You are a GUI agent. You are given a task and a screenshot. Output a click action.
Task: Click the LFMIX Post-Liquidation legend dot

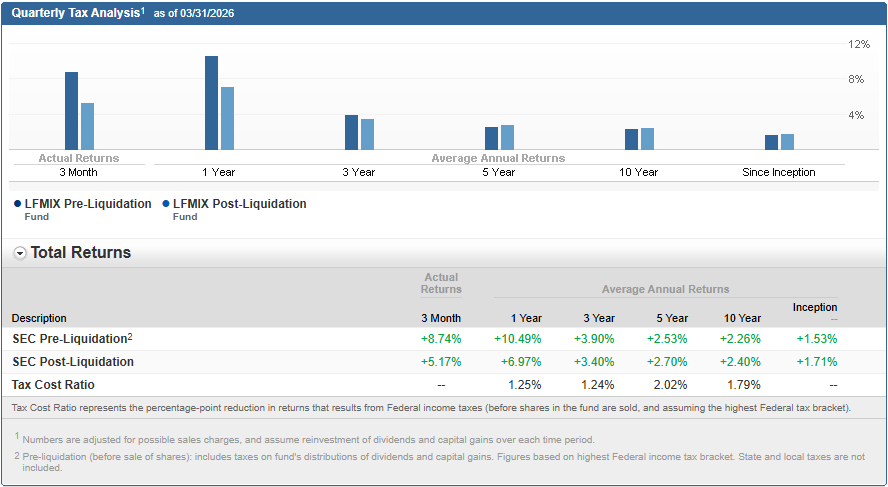coord(164,204)
